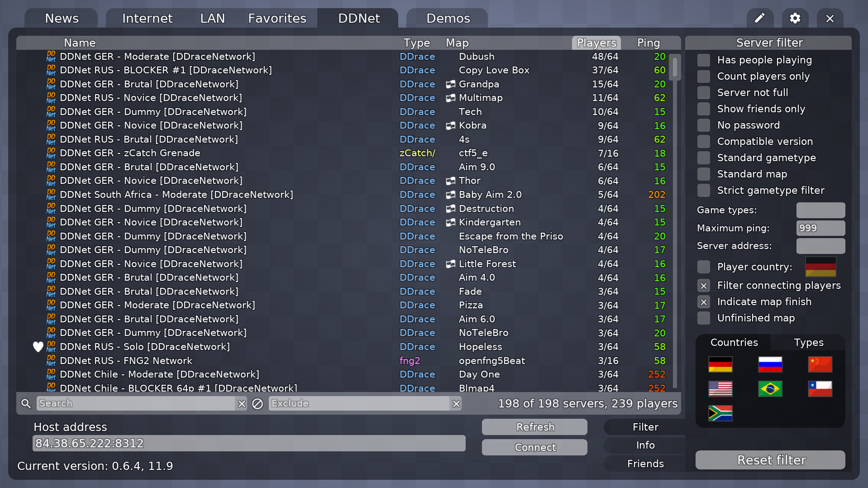The image size is (868, 488).
Task: Focus the Game types field
Action: (820, 210)
